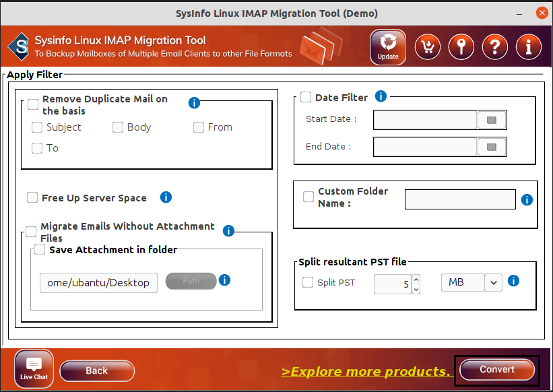The height and width of the screenshot is (392, 553).
Task: Click the Update icon in the header
Action: click(388, 47)
